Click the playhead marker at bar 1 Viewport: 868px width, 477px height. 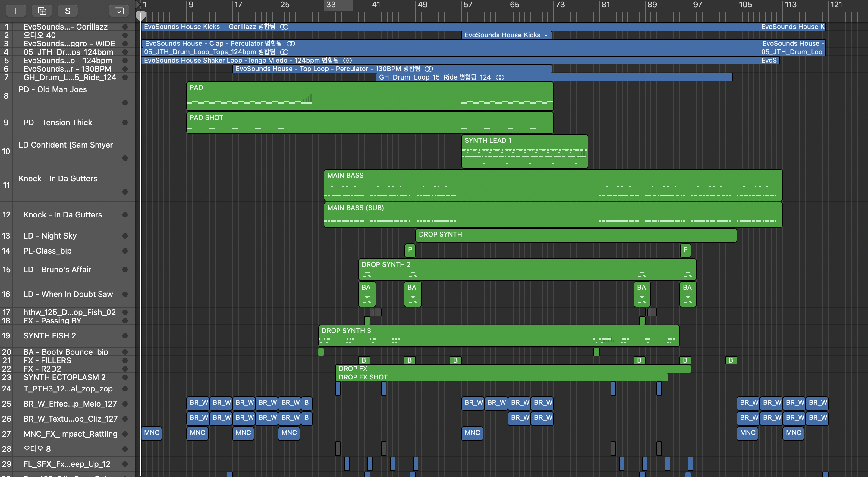tap(141, 16)
